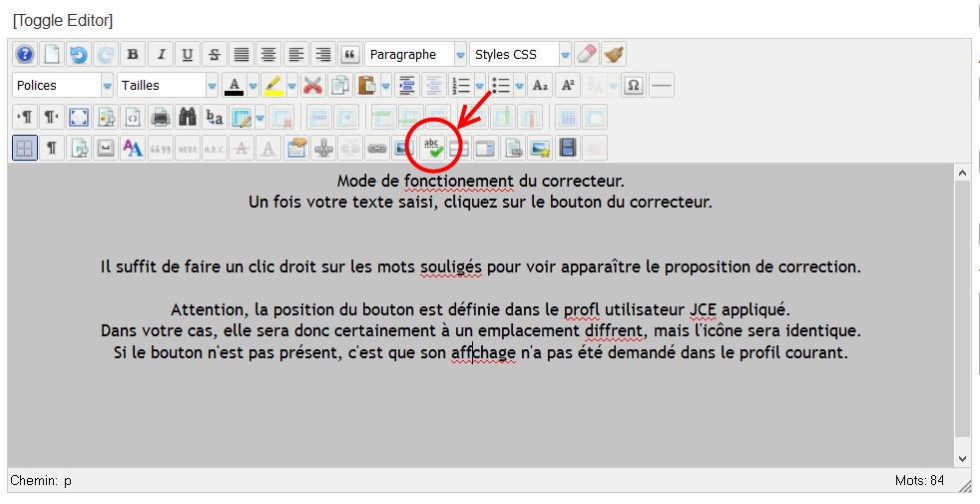Apply superscript formatting

click(568, 85)
